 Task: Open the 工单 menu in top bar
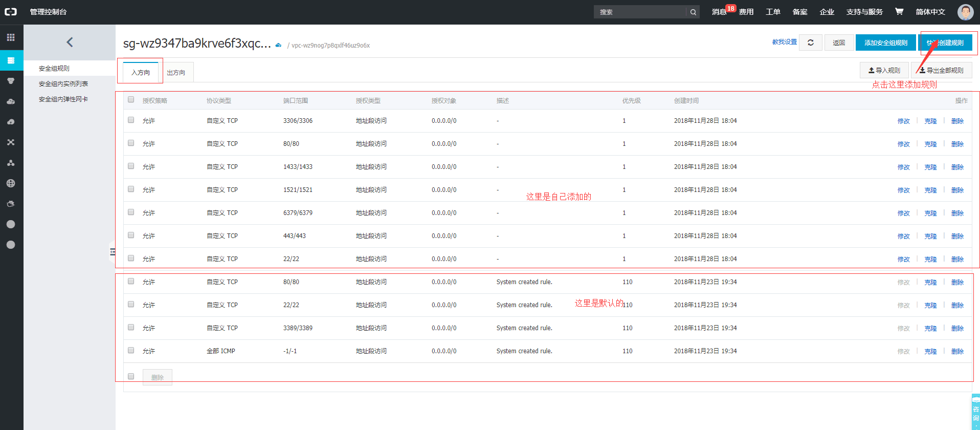click(773, 12)
